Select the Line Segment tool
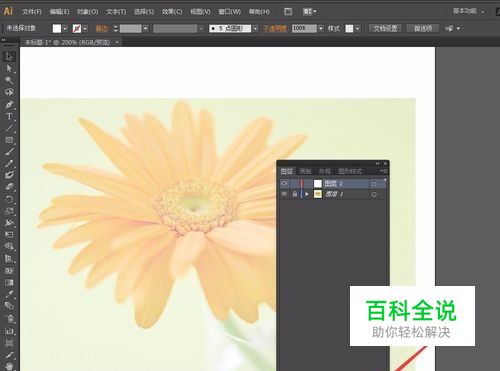 [x=9, y=128]
